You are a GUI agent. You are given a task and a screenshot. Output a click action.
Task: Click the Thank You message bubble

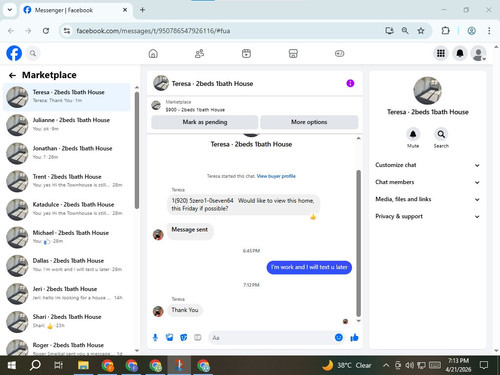[185, 310]
